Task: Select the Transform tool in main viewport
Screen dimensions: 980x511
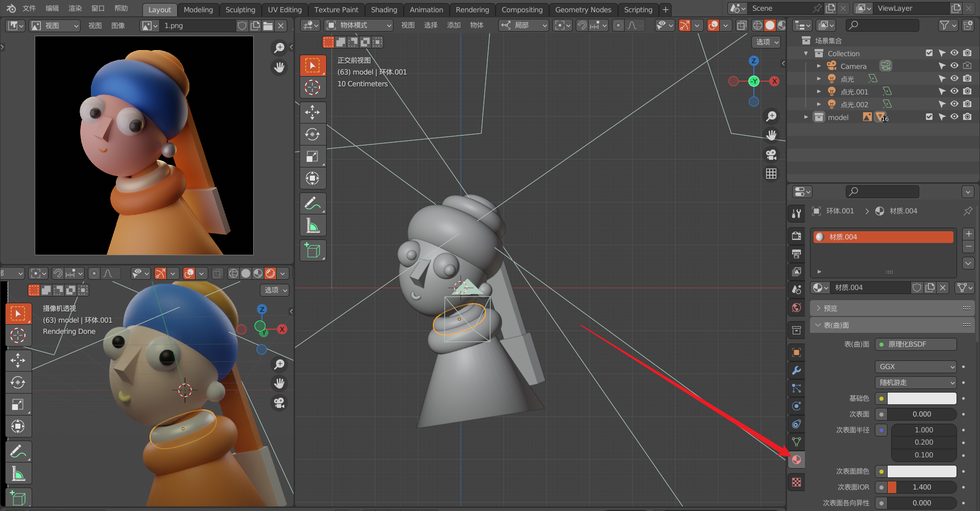Action: (312, 178)
